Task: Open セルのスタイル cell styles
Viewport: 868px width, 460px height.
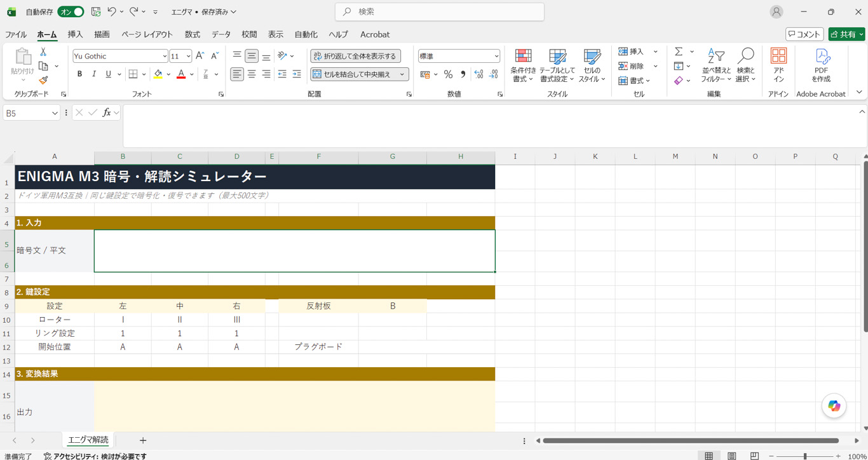Action: click(x=592, y=65)
